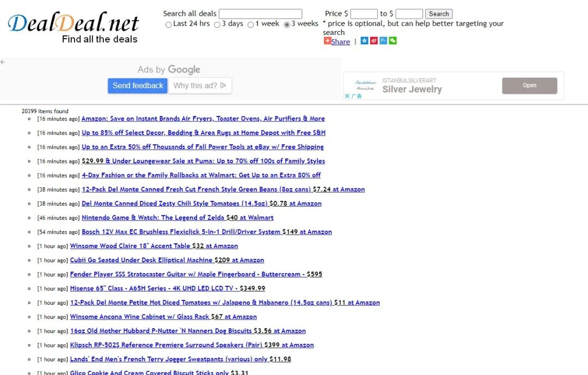The width and height of the screenshot is (588, 375).
Task: Share via the green WeChat icon
Action: click(393, 40)
